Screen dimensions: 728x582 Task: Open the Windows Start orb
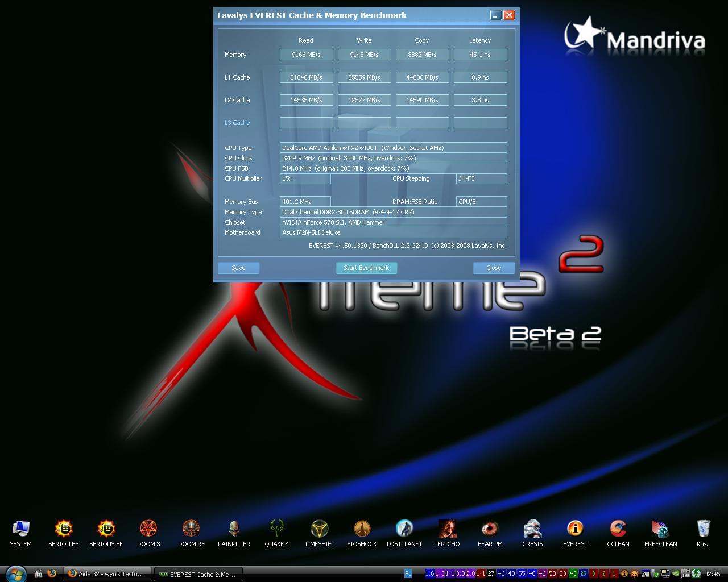15,573
